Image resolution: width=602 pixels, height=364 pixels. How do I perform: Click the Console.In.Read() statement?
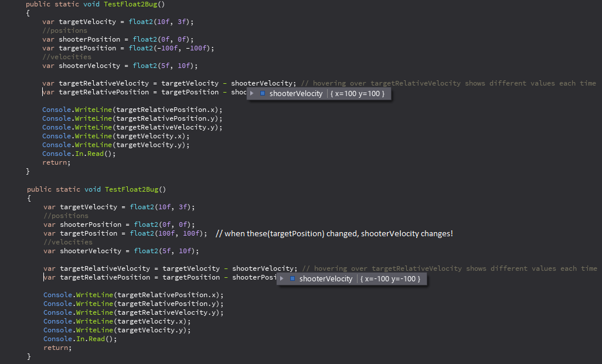pos(77,154)
